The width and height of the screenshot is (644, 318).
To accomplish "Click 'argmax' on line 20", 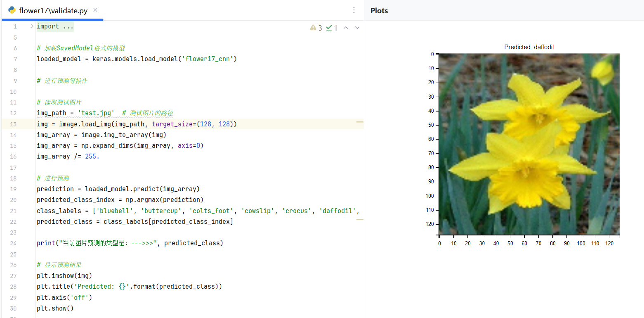I will [x=148, y=199].
